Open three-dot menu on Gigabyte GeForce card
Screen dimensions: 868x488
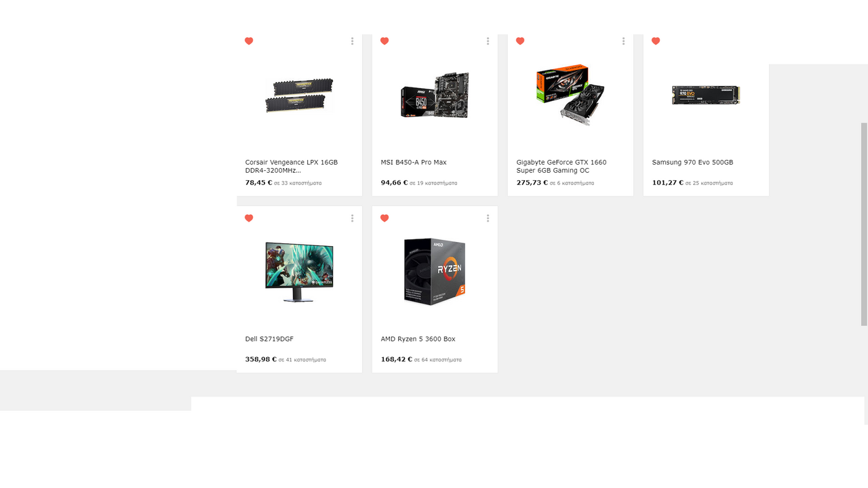tap(623, 41)
